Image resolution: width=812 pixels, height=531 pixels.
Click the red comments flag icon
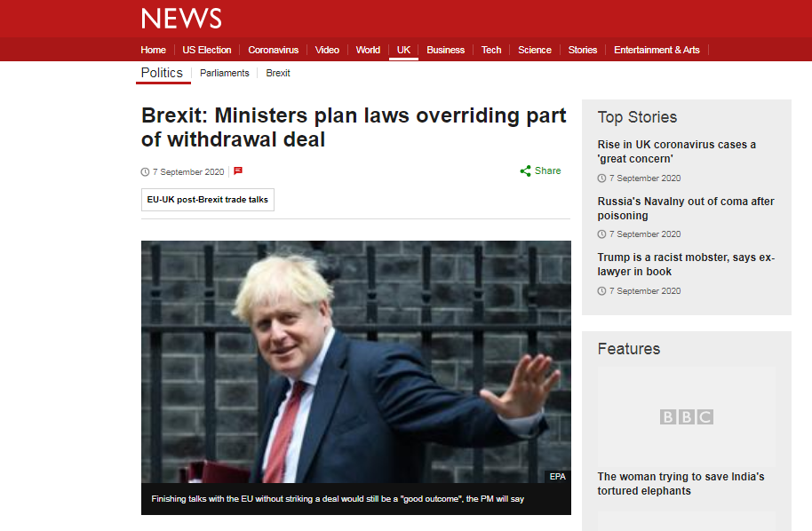(x=238, y=170)
